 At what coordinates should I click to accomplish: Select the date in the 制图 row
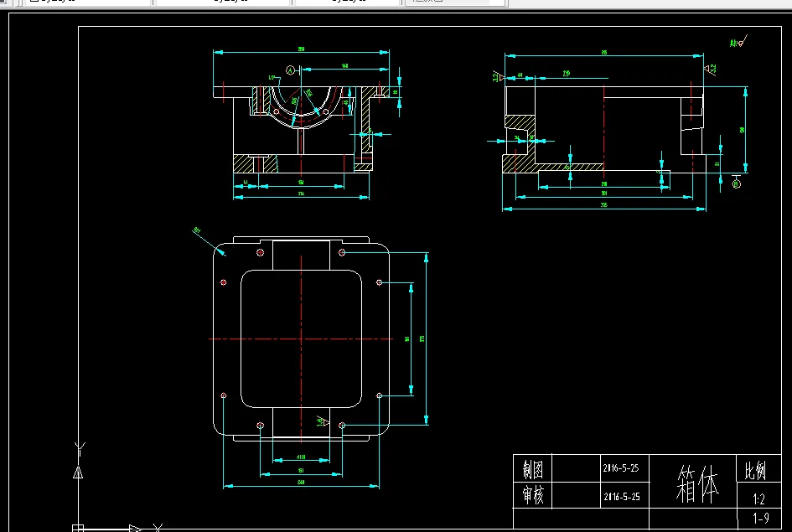tap(621, 468)
